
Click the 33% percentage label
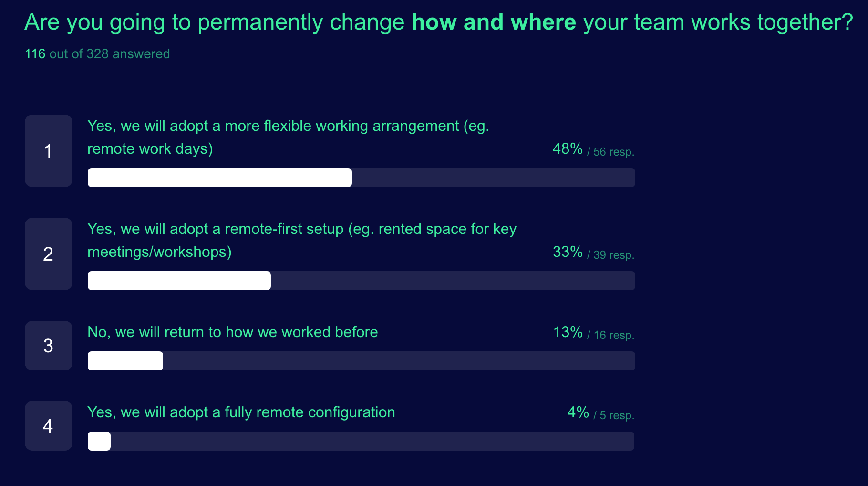click(568, 252)
